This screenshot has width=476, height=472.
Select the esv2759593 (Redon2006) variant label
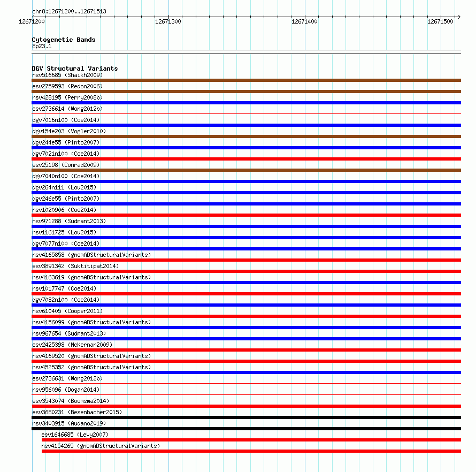[x=67, y=86]
